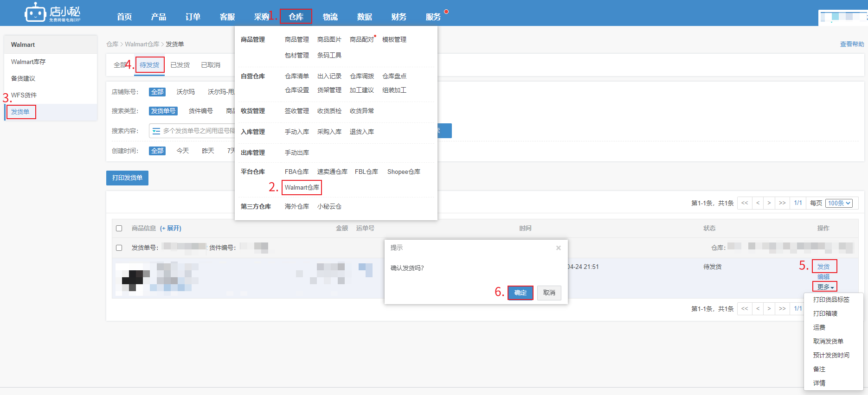The height and width of the screenshot is (395, 868).
Task: Confirm shipment with 确定 button
Action: [521, 293]
